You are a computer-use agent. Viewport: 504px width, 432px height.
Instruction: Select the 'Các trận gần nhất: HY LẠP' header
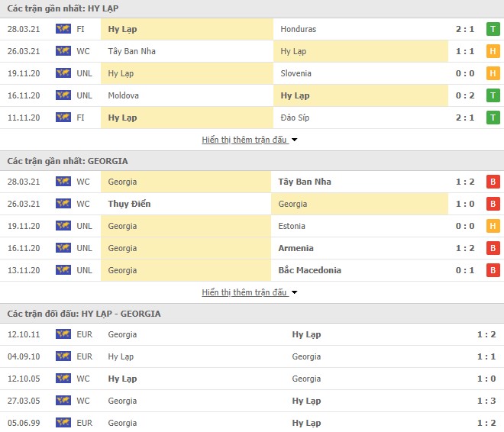pos(57,8)
